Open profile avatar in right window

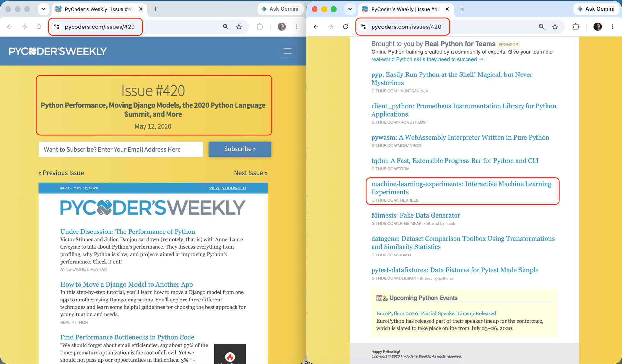tap(598, 27)
